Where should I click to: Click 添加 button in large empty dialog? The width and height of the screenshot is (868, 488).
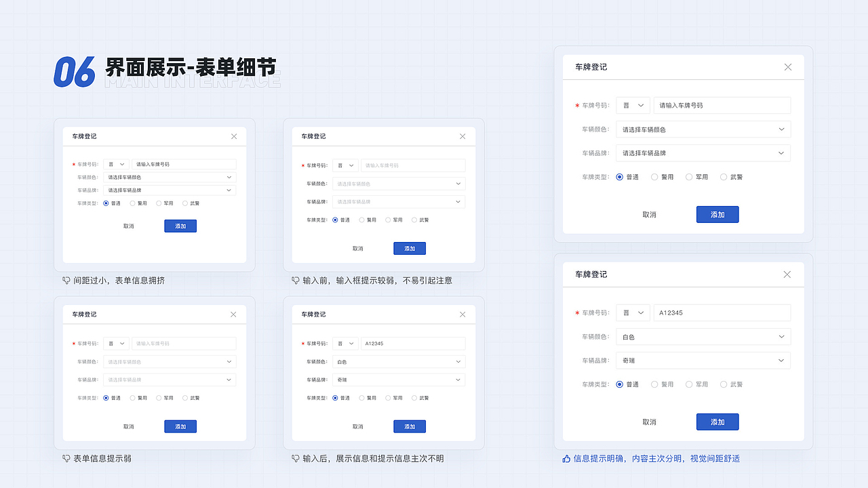coord(717,214)
